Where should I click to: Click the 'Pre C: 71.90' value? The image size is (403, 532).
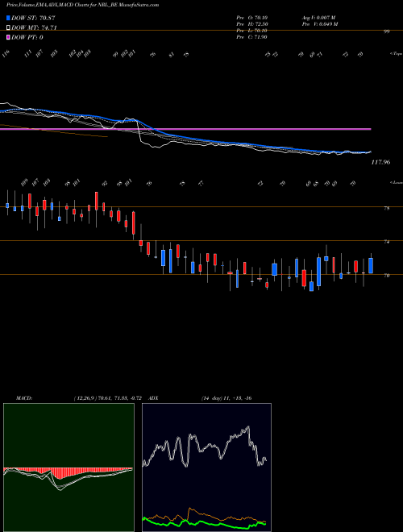[252, 37]
